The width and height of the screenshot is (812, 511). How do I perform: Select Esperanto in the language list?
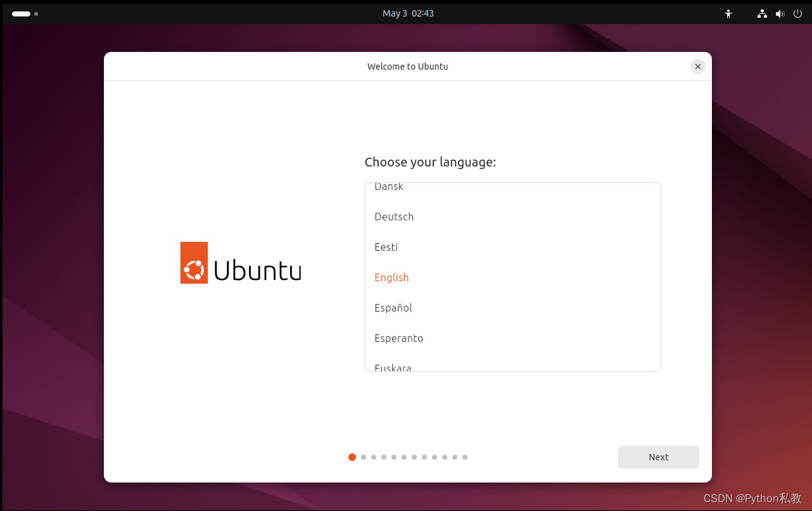tap(513, 338)
